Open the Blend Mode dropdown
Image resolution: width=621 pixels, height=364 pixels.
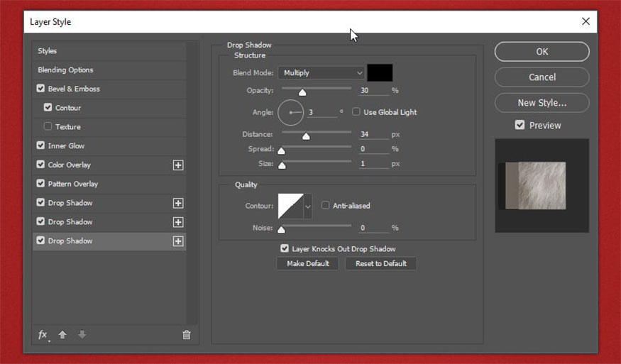pyautogui.click(x=321, y=72)
